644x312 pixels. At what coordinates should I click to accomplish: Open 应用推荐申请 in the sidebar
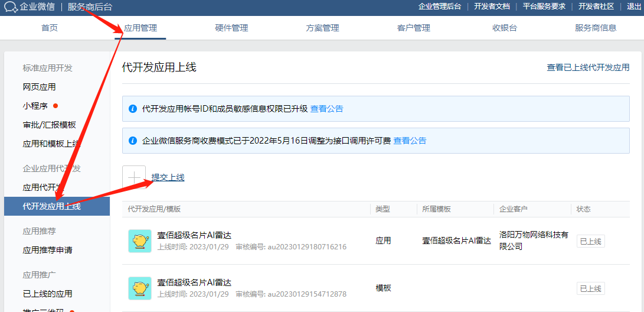click(48, 250)
